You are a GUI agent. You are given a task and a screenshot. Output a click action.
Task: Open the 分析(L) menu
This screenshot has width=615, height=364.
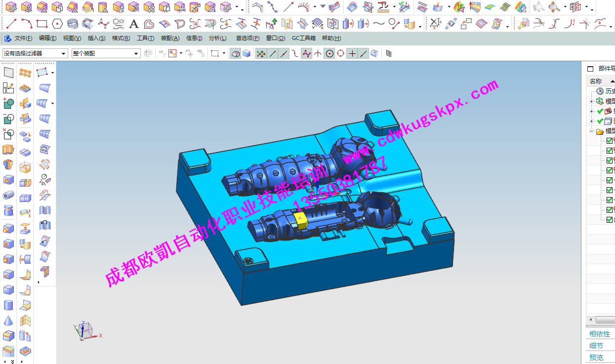click(x=217, y=39)
